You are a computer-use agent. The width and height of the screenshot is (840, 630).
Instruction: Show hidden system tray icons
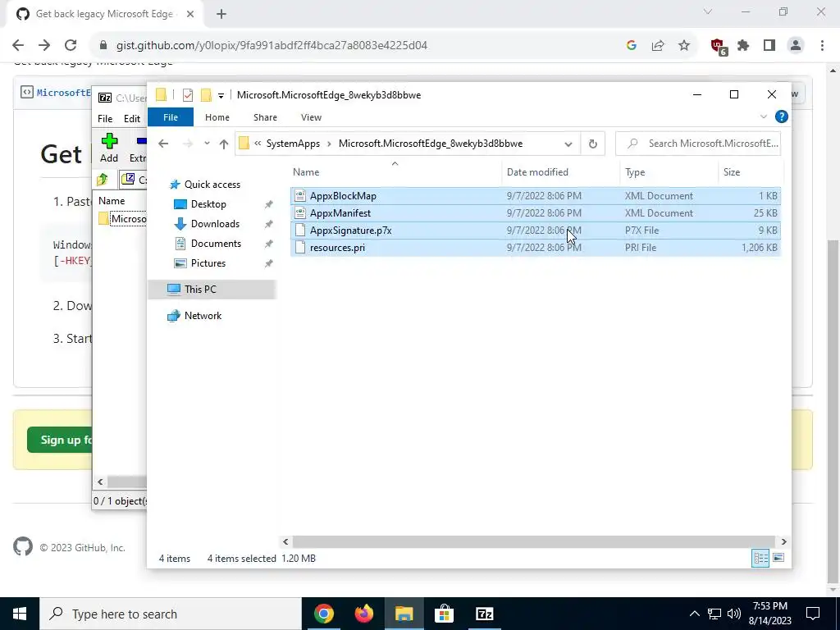pos(694,614)
